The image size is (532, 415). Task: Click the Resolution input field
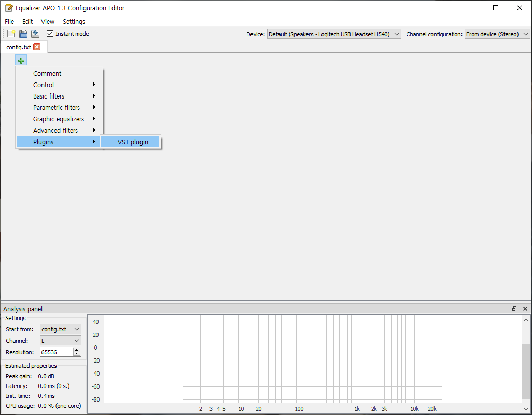click(57, 352)
